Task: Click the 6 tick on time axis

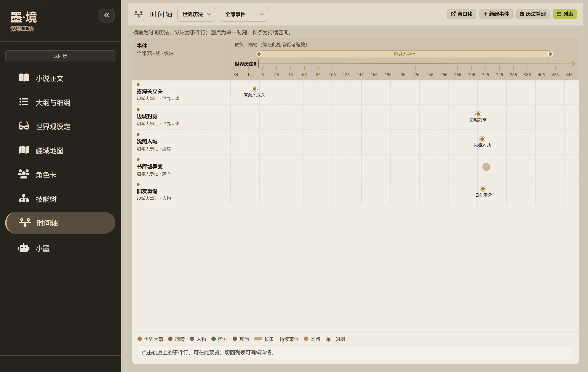Action: click(262, 74)
